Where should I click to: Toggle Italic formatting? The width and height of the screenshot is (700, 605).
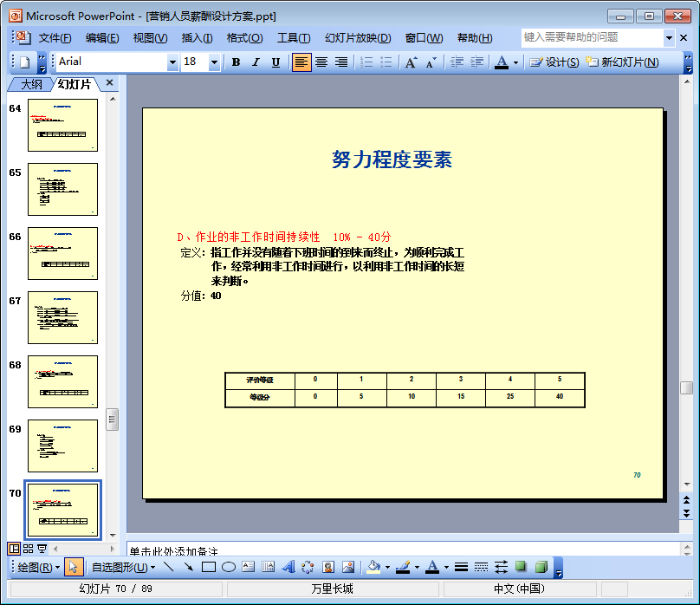pos(256,62)
